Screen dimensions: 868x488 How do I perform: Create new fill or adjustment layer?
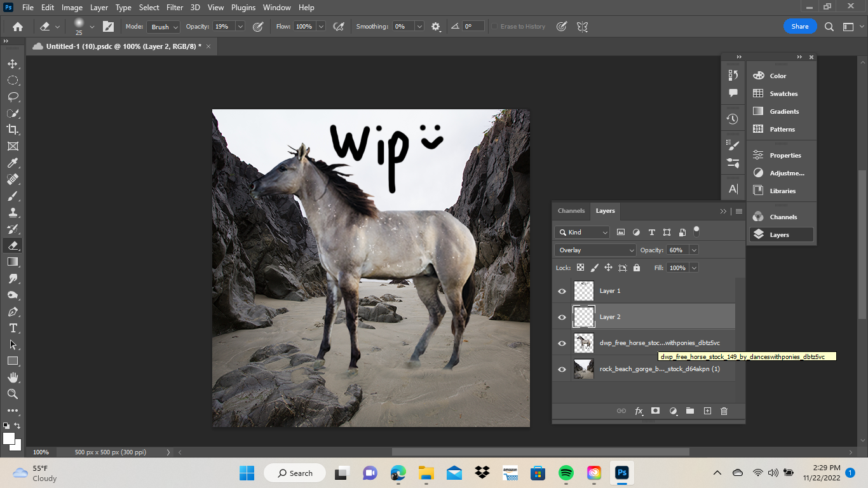[x=673, y=411]
